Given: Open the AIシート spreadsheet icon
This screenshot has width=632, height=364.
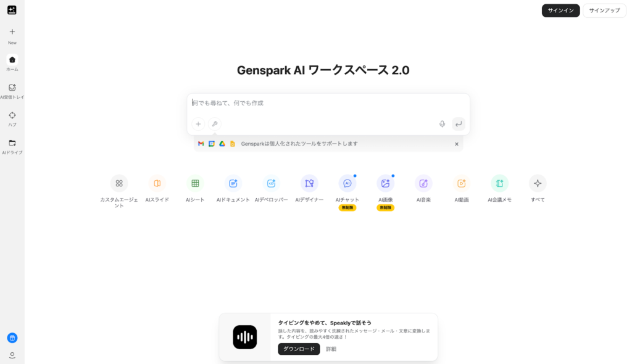Looking at the screenshot, I should point(195,183).
